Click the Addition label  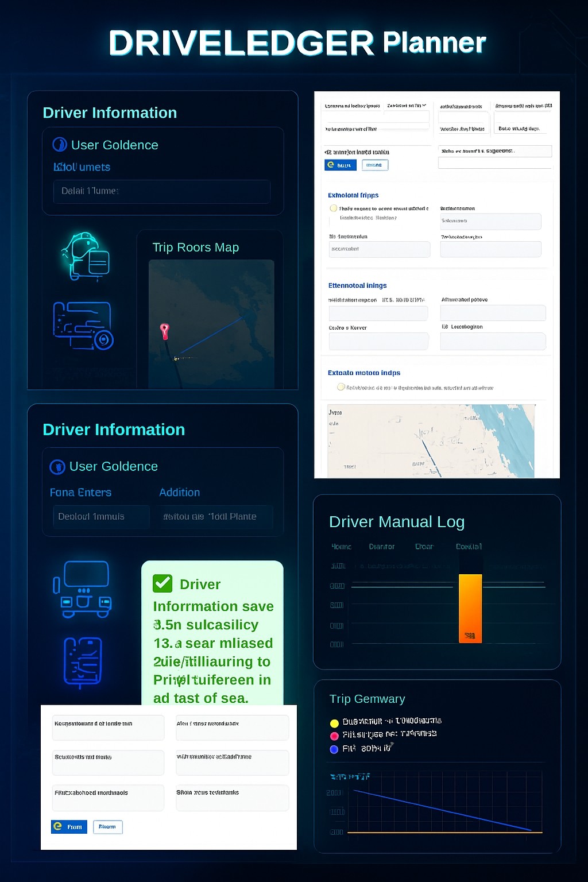point(180,492)
